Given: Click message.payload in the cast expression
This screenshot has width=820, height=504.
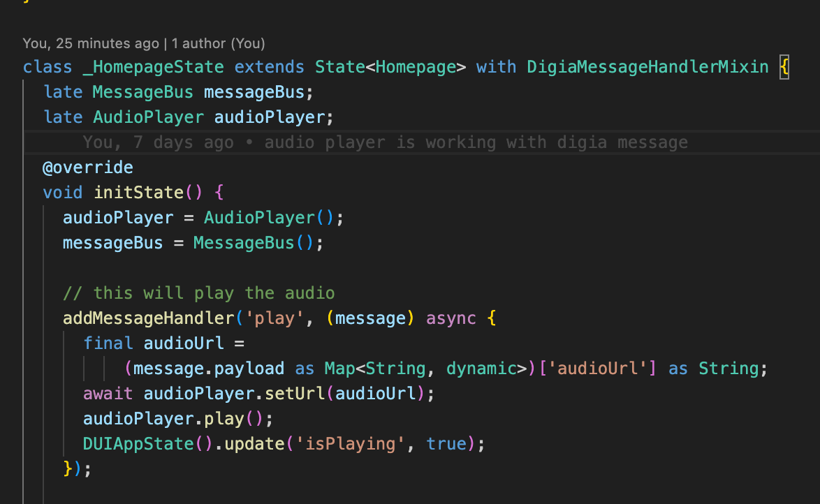Looking at the screenshot, I should (x=209, y=368).
